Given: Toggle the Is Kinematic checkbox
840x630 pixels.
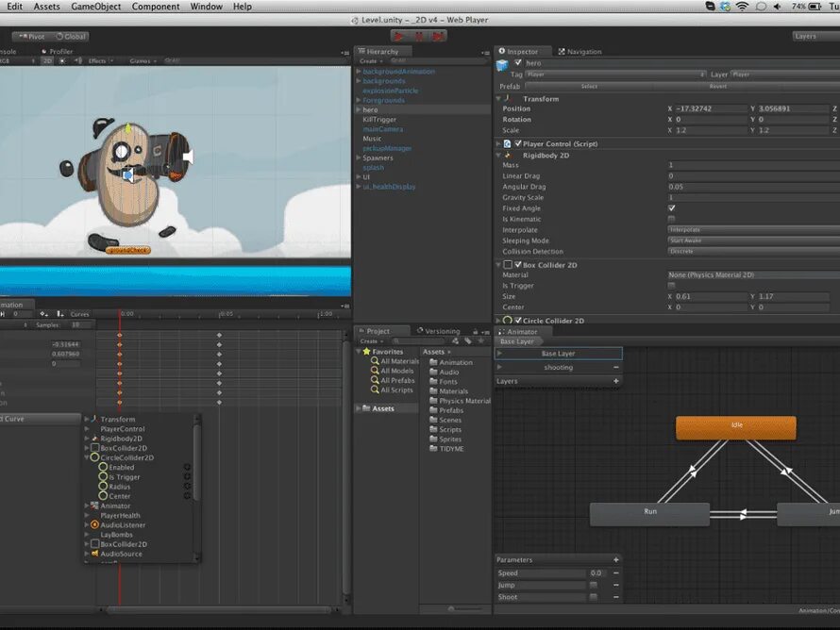Looking at the screenshot, I should tap(672, 219).
